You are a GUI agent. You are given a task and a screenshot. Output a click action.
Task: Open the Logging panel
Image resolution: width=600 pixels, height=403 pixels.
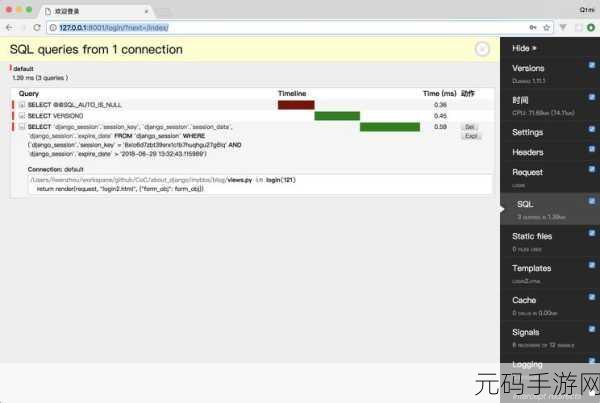coord(527,364)
